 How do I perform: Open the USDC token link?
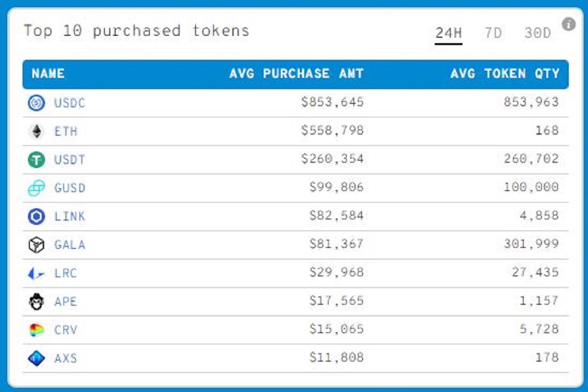pos(70,103)
